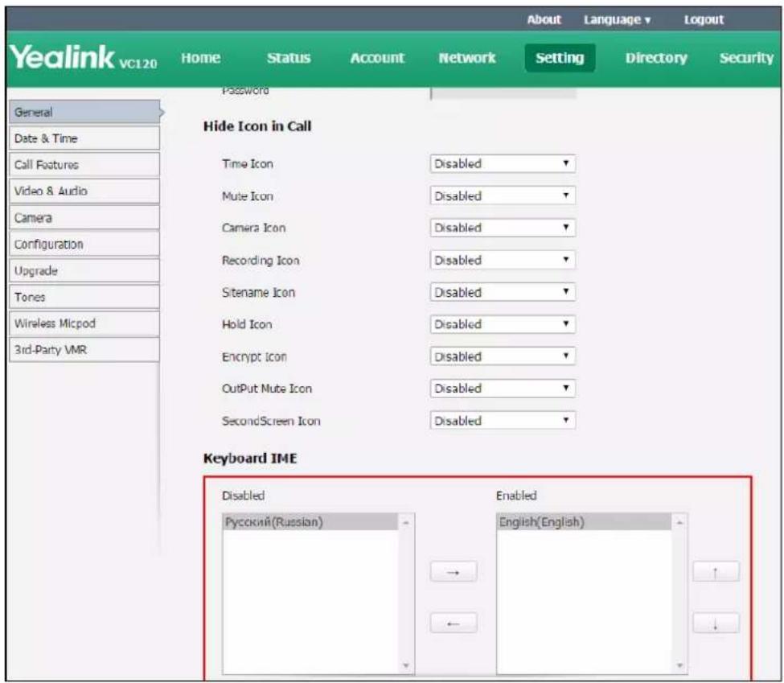Open Date & Time settings
The width and height of the screenshot is (784, 683).
(x=84, y=138)
